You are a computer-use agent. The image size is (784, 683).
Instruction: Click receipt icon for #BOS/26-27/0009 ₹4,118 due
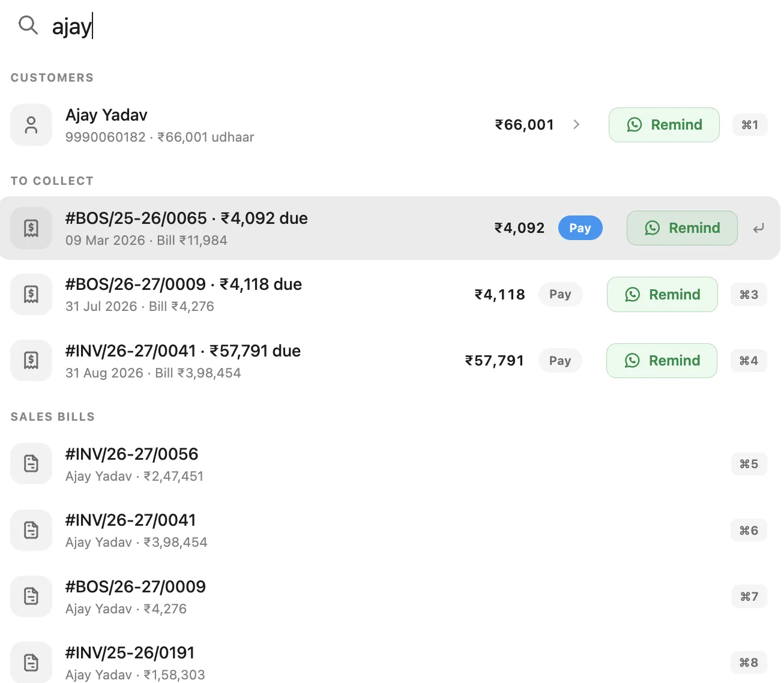31,294
